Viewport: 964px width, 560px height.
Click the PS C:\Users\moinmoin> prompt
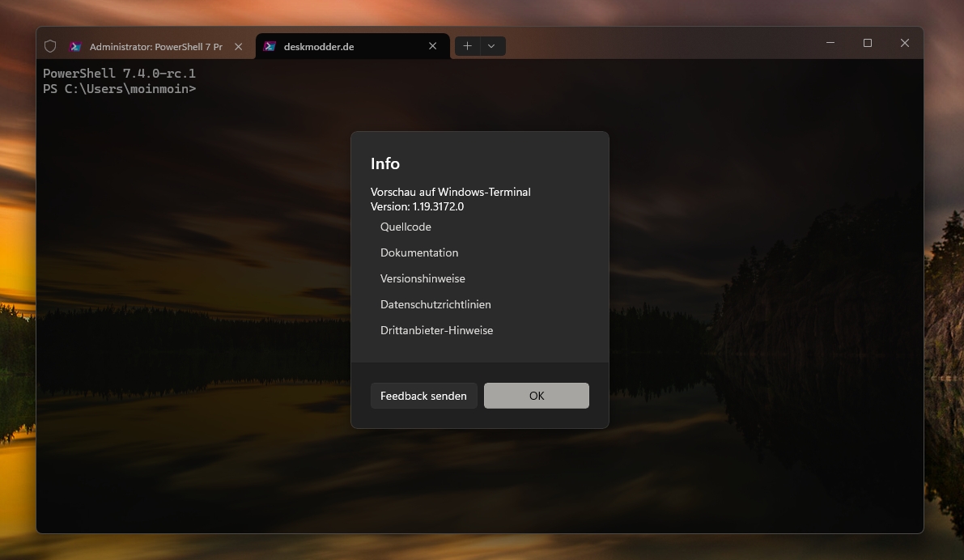119,89
